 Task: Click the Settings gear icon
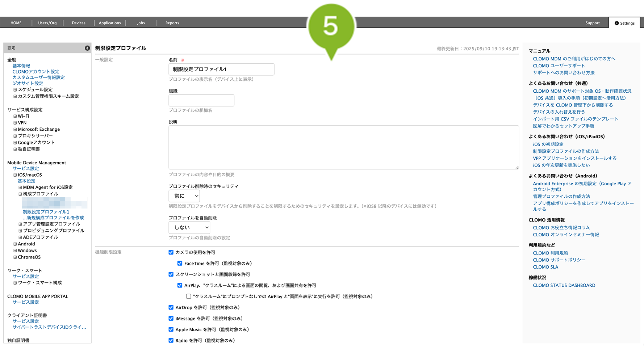(x=616, y=23)
